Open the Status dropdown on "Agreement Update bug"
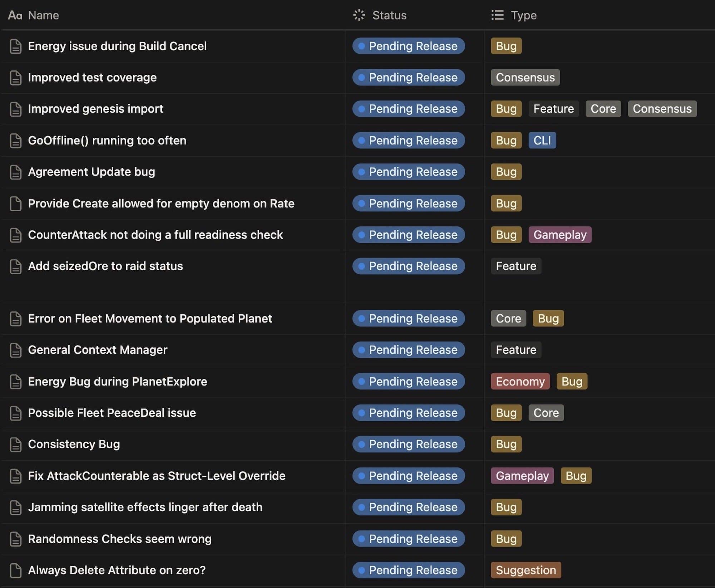The height and width of the screenshot is (588, 715). point(408,172)
